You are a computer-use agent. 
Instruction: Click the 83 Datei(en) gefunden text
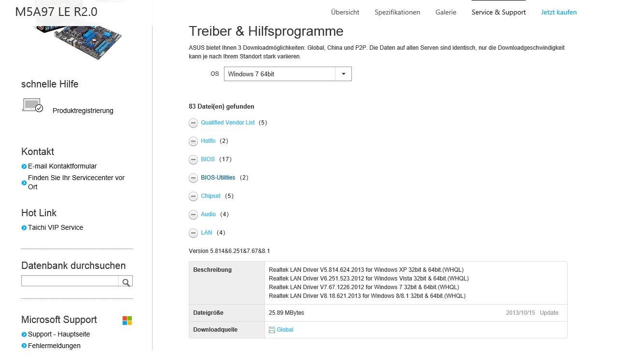point(222,106)
